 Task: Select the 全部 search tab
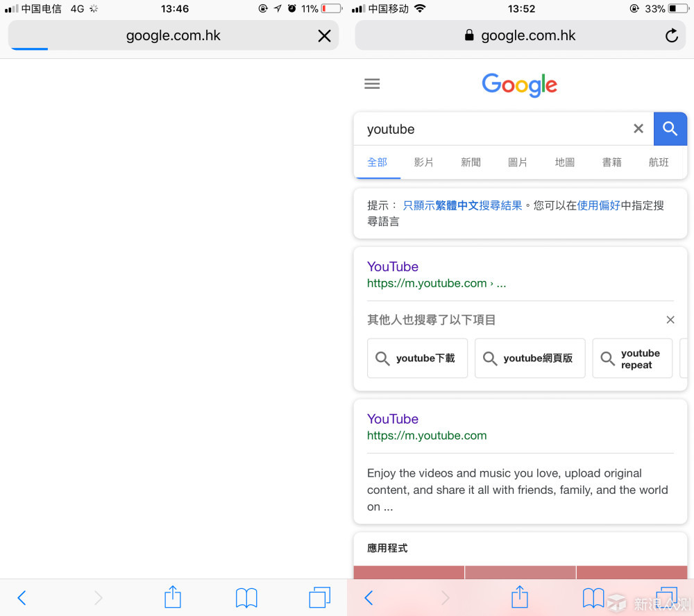(x=377, y=162)
